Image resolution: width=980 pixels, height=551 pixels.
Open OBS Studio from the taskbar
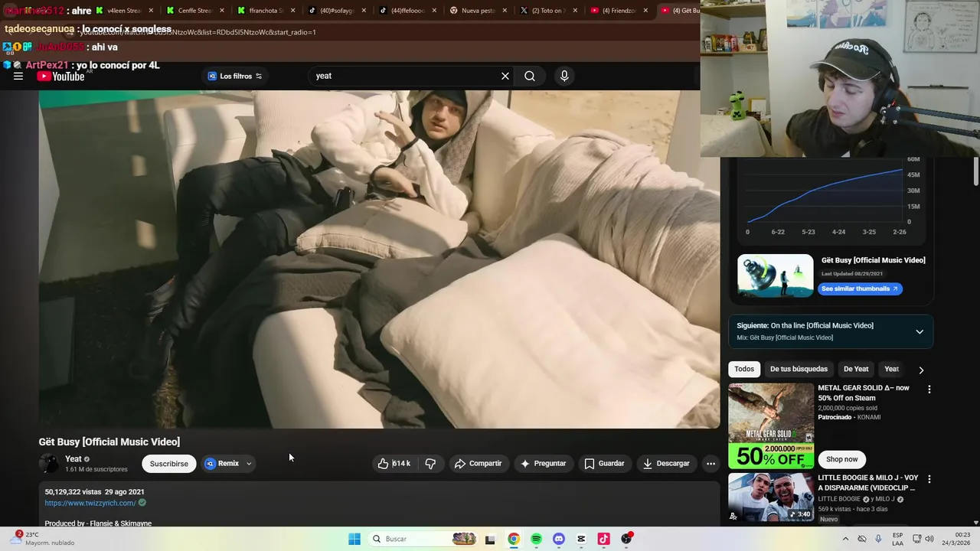click(x=626, y=539)
